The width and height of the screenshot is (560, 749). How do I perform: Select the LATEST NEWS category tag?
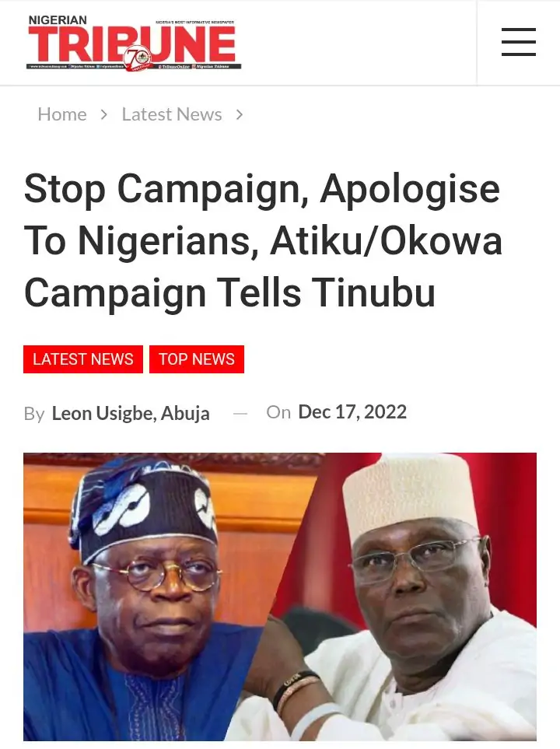[83, 359]
